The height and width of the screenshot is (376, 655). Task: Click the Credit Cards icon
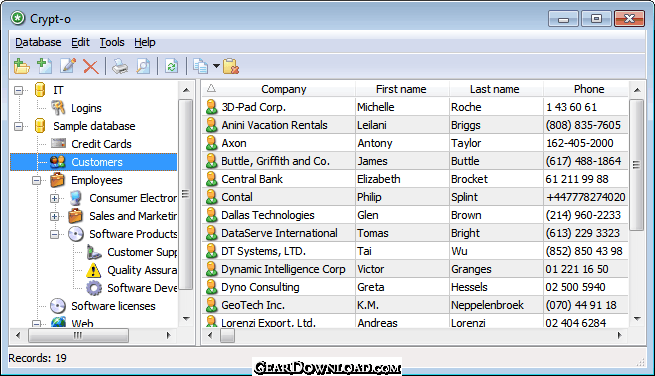tap(58, 144)
